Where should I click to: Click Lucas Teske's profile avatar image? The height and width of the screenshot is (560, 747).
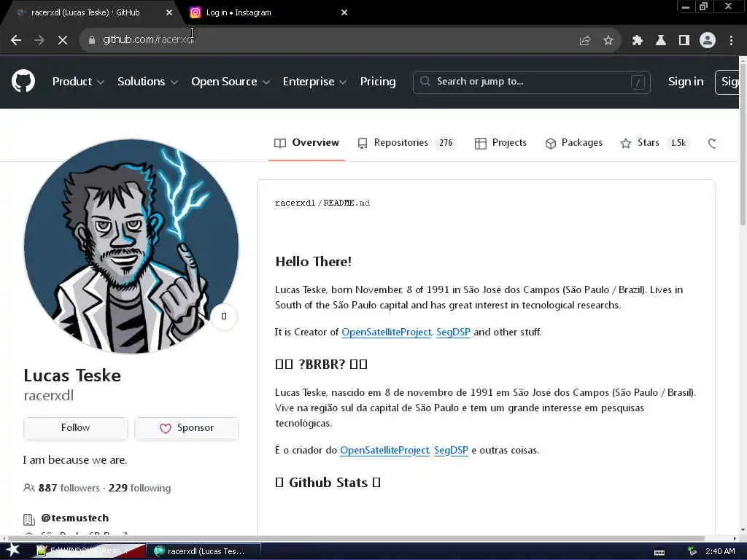tap(131, 246)
